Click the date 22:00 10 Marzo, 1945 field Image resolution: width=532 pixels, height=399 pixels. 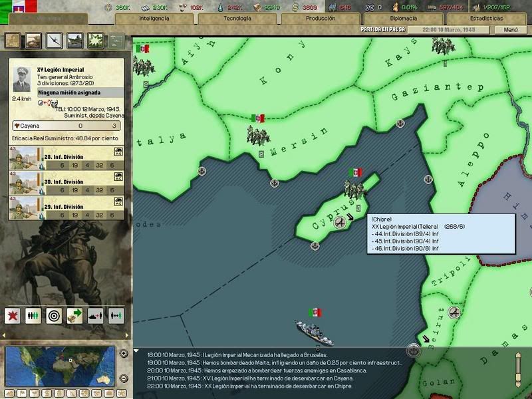(x=448, y=30)
